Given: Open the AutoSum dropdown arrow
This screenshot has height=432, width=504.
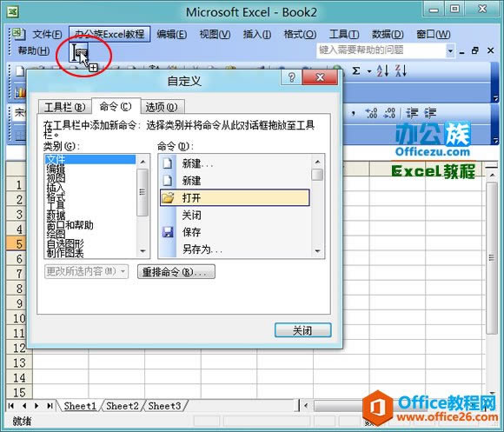Looking at the screenshot, I should click(369, 71).
